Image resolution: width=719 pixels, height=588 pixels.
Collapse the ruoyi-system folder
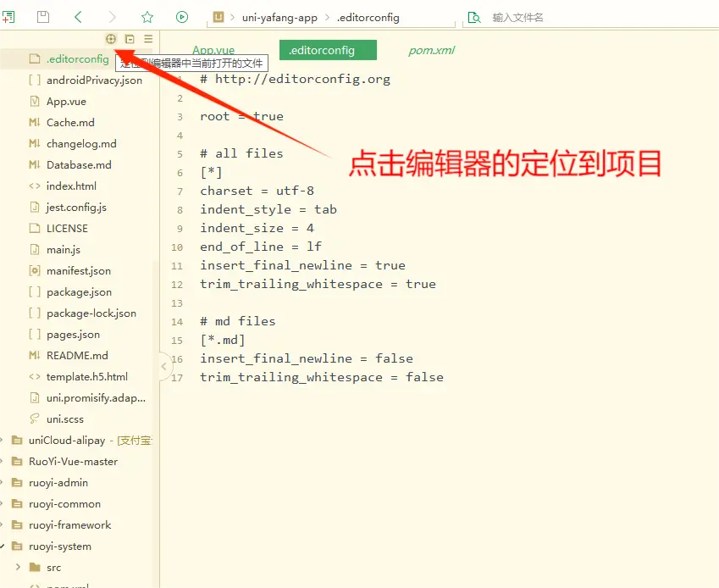click(3, 546)
